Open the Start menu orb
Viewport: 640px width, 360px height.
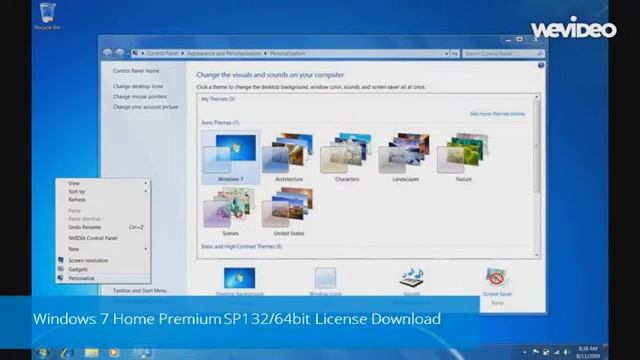point(43,353)
